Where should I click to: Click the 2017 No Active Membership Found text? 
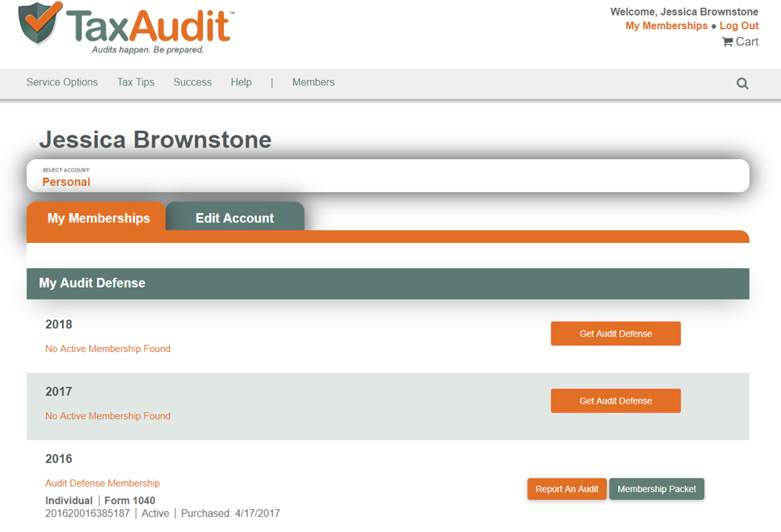click(108, 416)
